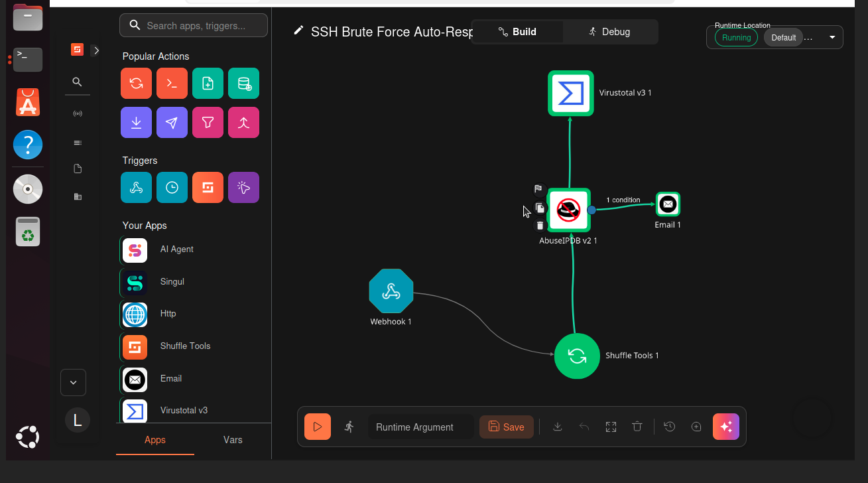Click the circled plus icon in toolbar

pyautogui.click(x=696, y=427)
